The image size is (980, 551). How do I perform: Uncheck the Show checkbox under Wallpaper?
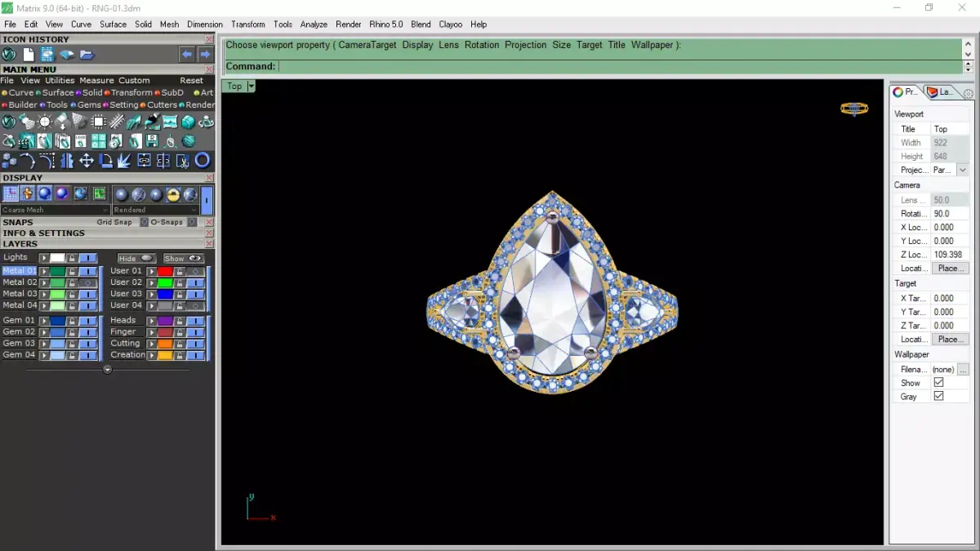coord(938,382)
